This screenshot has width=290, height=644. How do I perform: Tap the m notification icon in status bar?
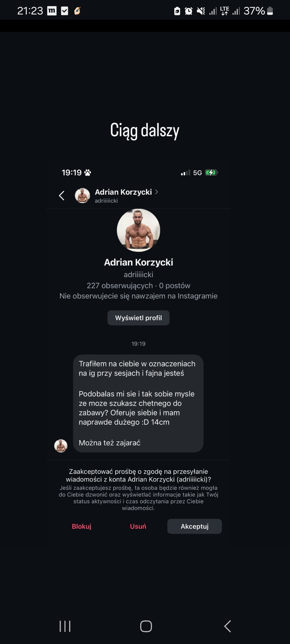52,11
